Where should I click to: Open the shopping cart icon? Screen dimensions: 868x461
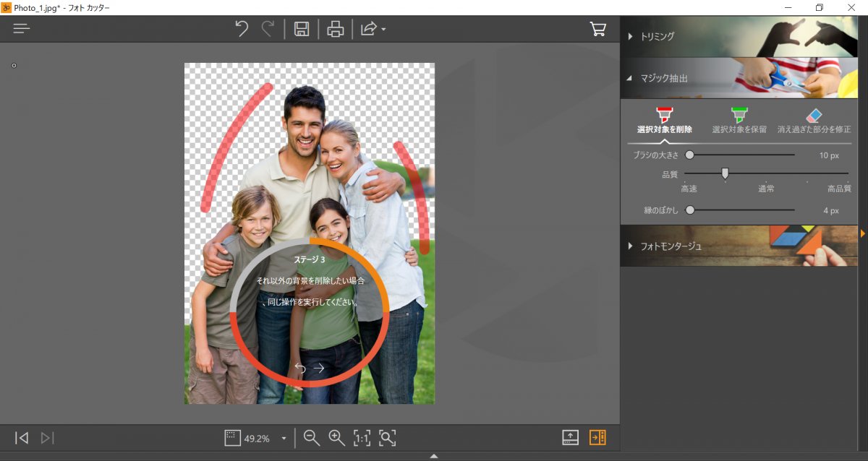pos(598,29)
